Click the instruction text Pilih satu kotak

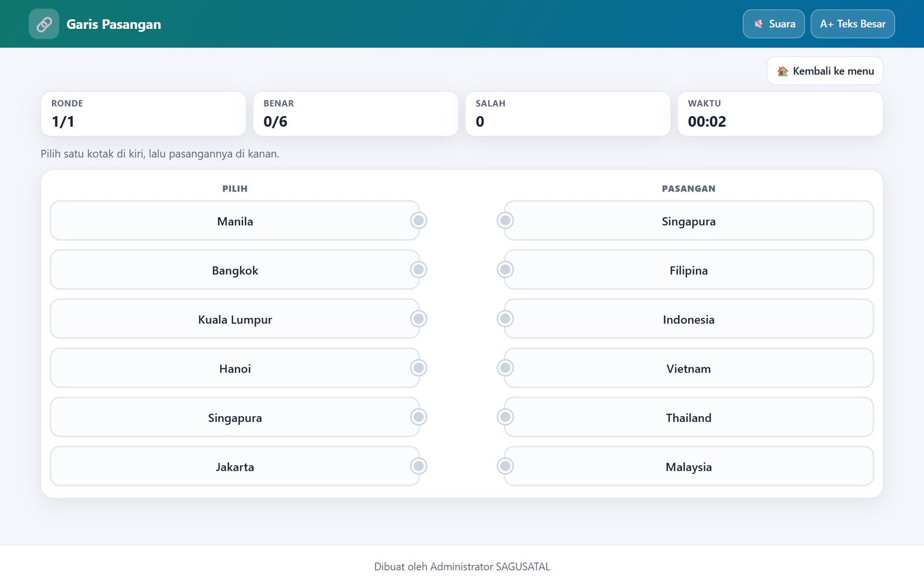[160, 154]
